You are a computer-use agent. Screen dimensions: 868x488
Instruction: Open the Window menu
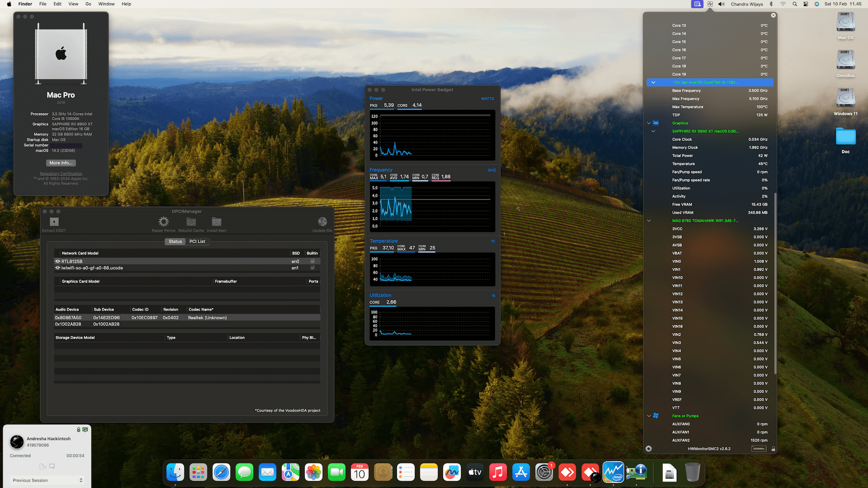[x=107, y=4]
